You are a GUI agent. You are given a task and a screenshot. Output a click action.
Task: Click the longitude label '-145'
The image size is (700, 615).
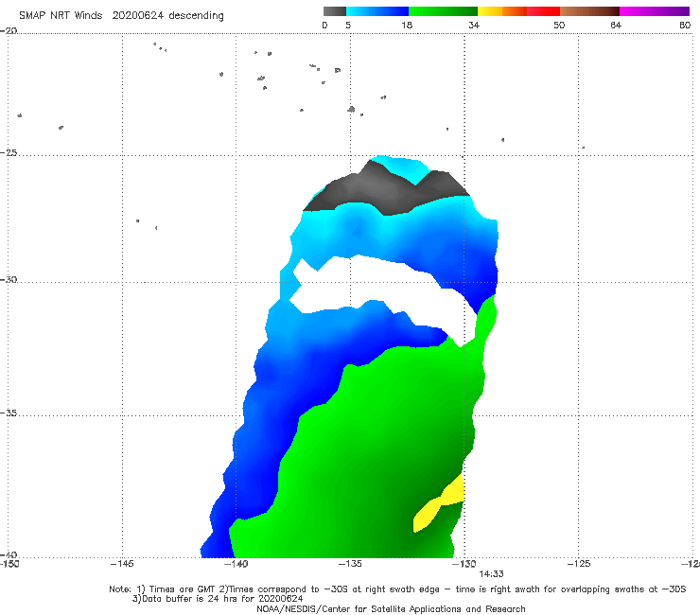click(x=122, y=564)
